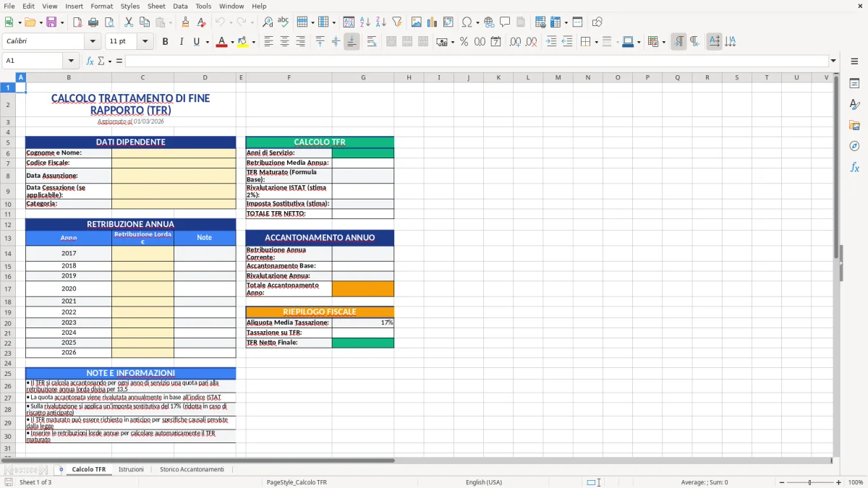Toggle Italic formatting
The height and width of the screenshot is (488, 868).
point(181,42)
